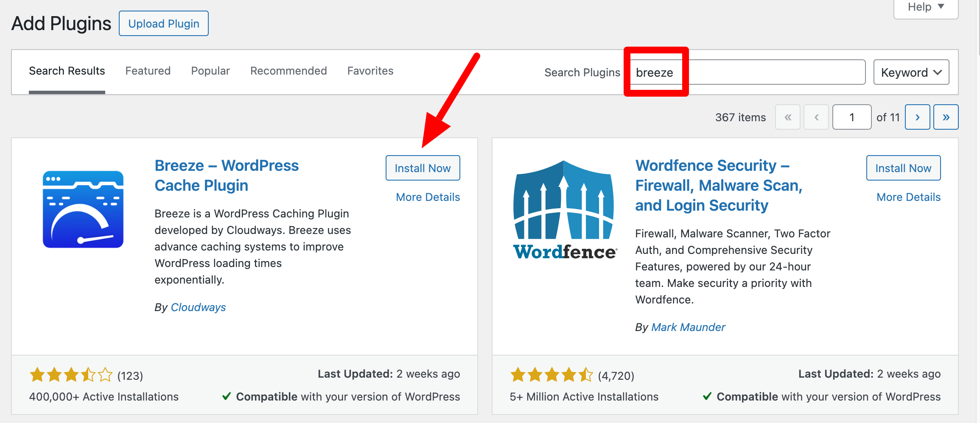The width and height of the screenshot is (980, 423).
Task: Click the first page double-arrow button
Action: click(788, 117)
